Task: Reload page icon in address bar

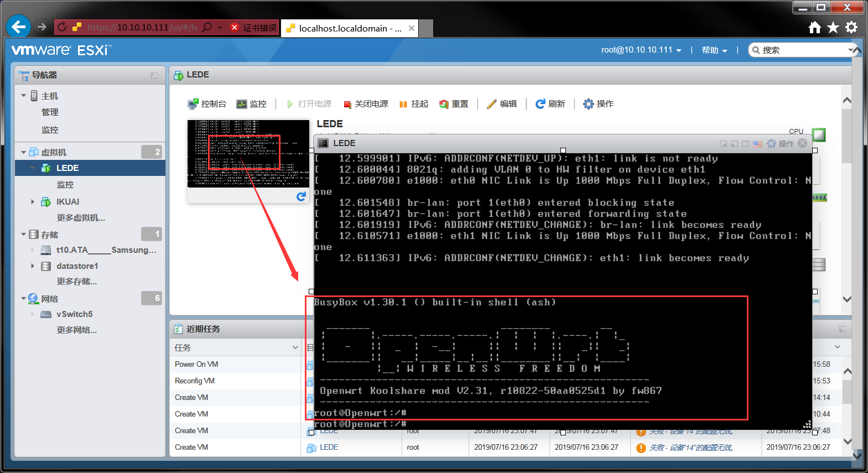Action: [62, 27]
